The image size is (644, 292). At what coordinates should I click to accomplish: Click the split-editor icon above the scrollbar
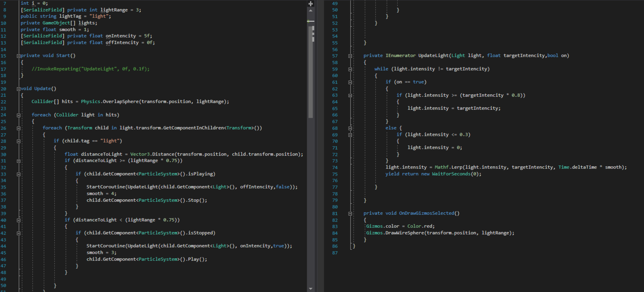[x=311, y=3]
